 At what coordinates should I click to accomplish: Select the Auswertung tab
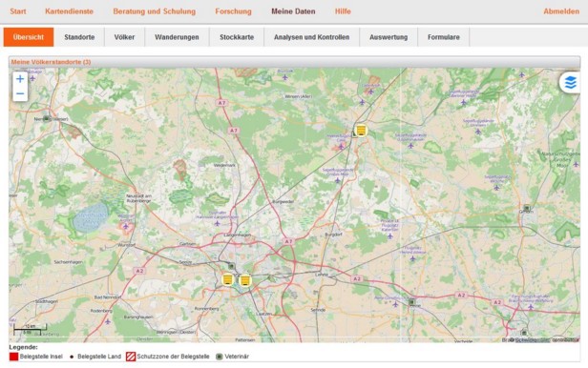click(x=388, y=37)
